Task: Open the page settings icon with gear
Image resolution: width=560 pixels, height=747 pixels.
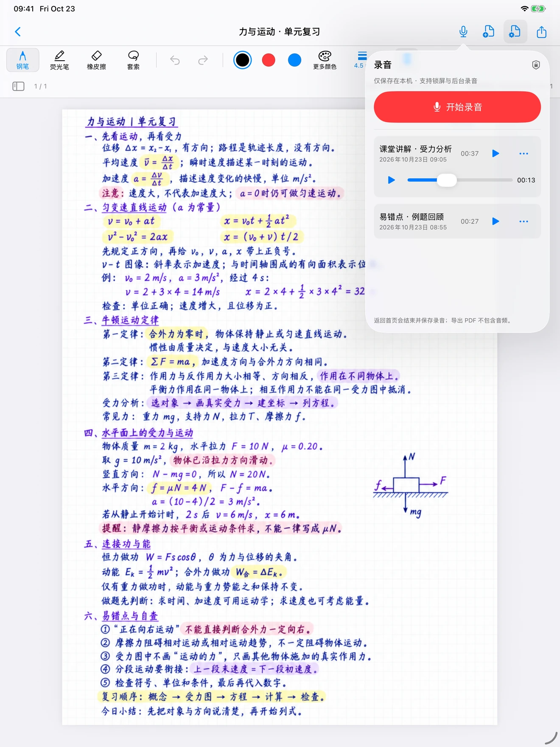Action: (515, 32)
